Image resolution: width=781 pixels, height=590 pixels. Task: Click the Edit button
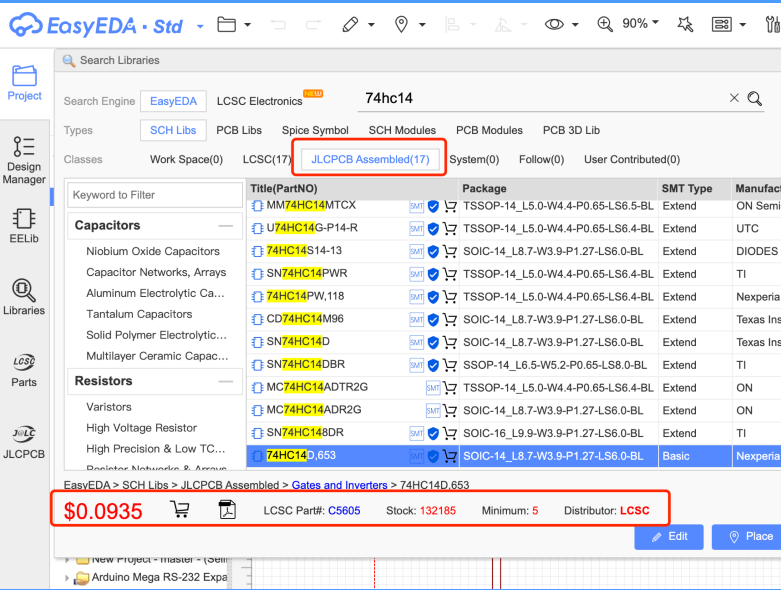coord(669,536)
